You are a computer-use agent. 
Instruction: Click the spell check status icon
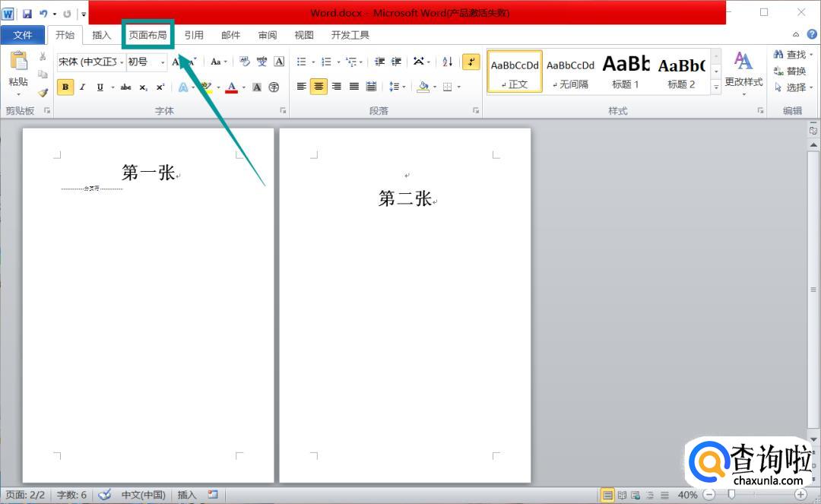point(105,495)
